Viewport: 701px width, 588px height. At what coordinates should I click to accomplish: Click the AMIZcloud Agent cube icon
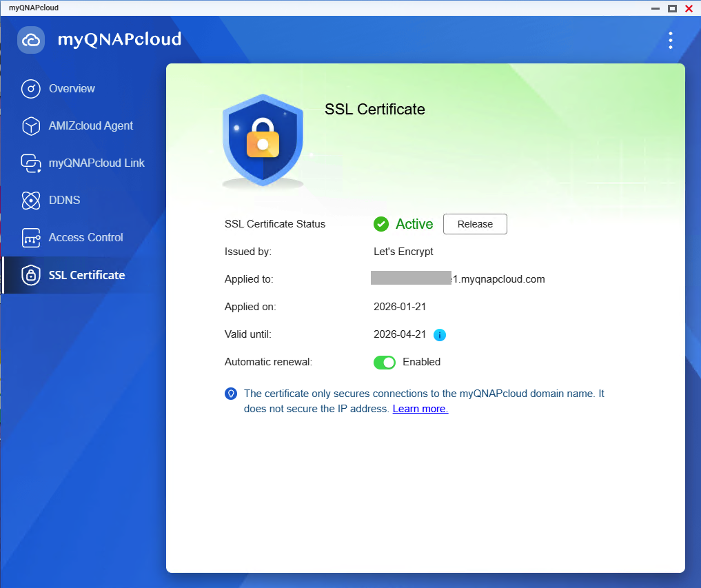coord(31,126)
